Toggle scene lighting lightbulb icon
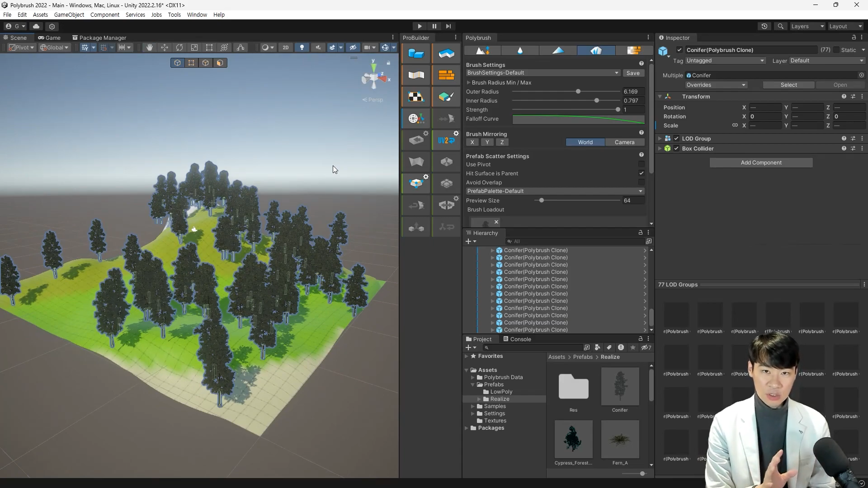 coord(302,47)
